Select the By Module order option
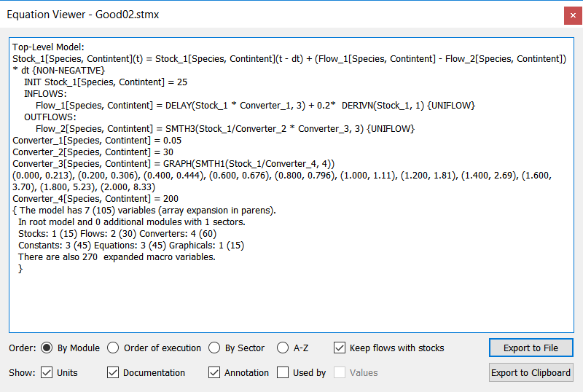Screen dimensions: 583x392 47,348
